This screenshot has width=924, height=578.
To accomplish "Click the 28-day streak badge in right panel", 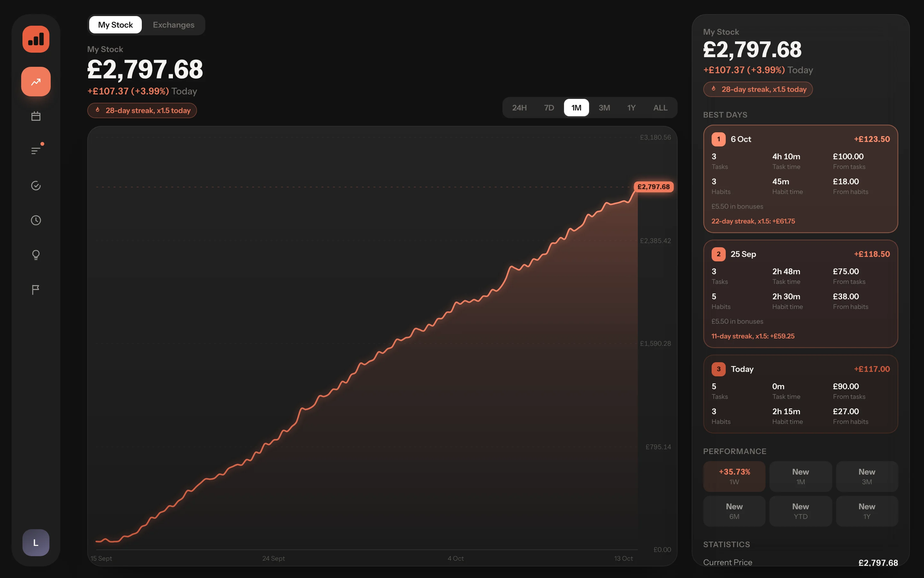I will point(758,90).
